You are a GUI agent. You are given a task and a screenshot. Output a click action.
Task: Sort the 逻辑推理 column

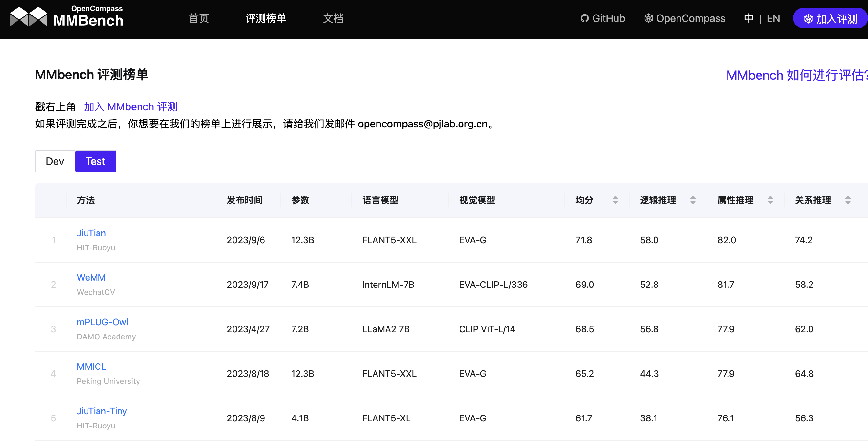pyautogui.click(x=693, y=200)
